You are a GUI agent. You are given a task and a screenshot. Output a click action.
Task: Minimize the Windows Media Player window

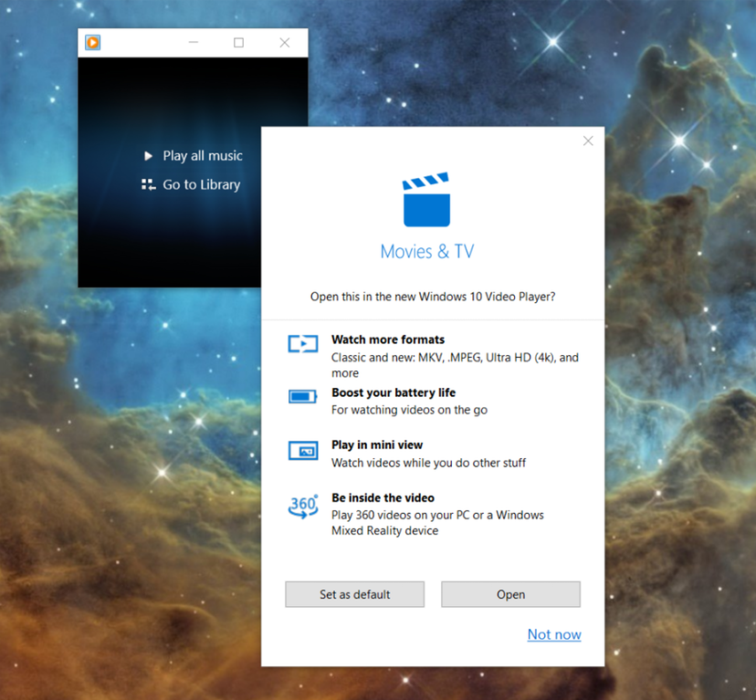pyautogui.click(x=194, y=43)
